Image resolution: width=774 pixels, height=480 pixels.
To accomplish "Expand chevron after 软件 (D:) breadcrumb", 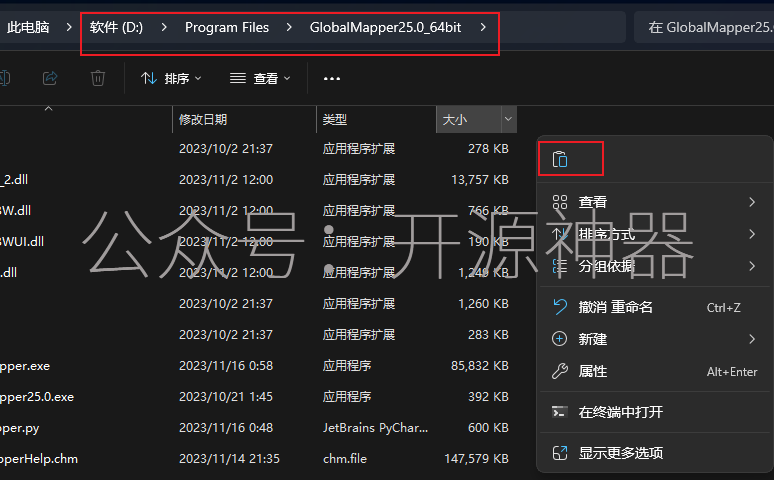I will click(x=164, y=27).
